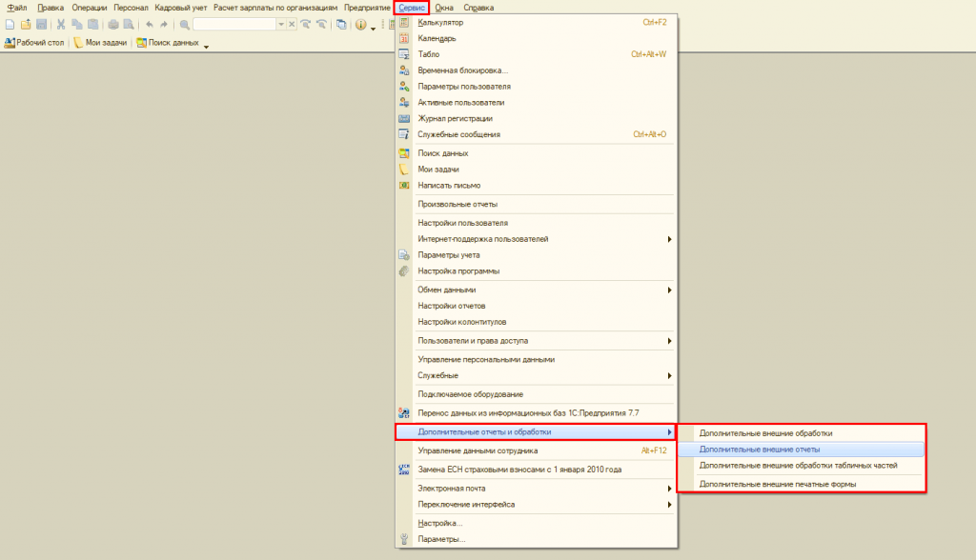The image size is (976, 560).
Task: Click the wrench icon beside Параметры...
Action: pyautogui.click(x=404, y=539)
